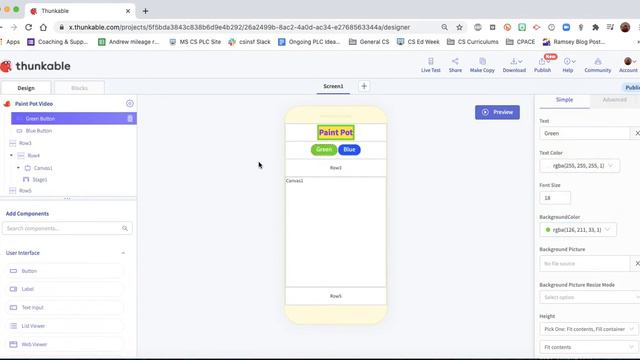Add a Label component from palette
Viewport: 640px width, 360px height.
(x=65, y=289)
